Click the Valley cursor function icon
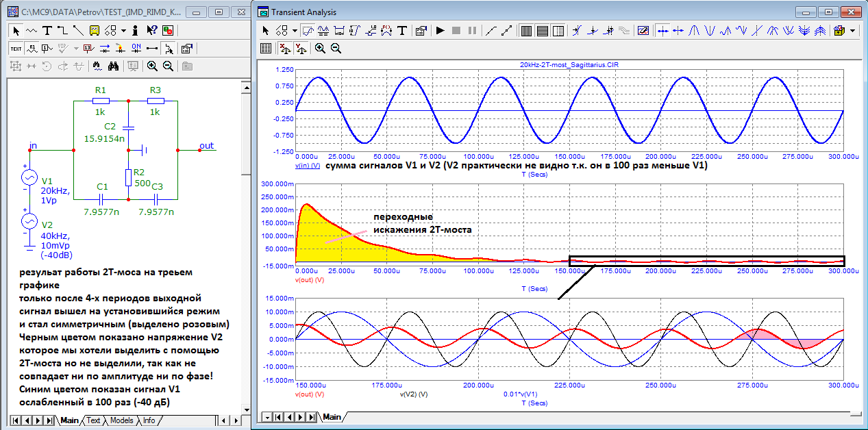 tap(710, 31)
